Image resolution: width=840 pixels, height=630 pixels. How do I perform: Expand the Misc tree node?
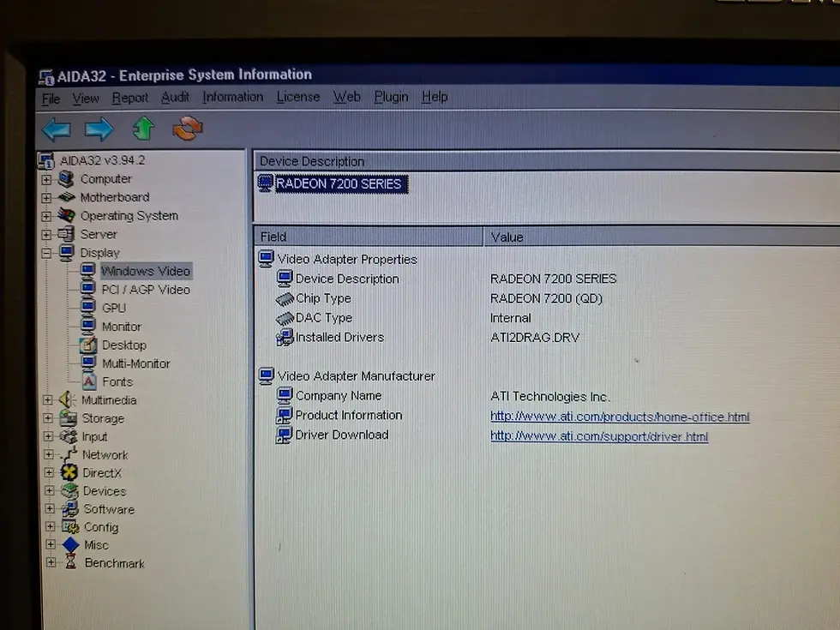tap(51, 544)
